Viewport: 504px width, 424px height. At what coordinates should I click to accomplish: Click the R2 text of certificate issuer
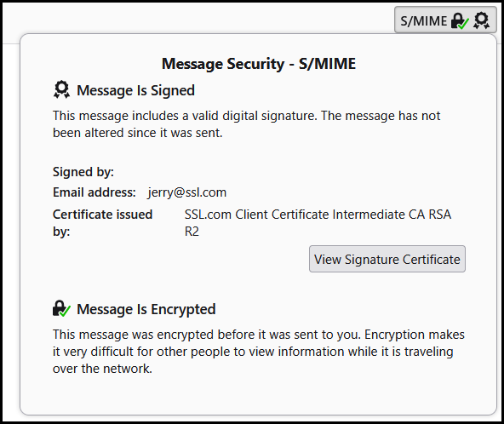192,232
